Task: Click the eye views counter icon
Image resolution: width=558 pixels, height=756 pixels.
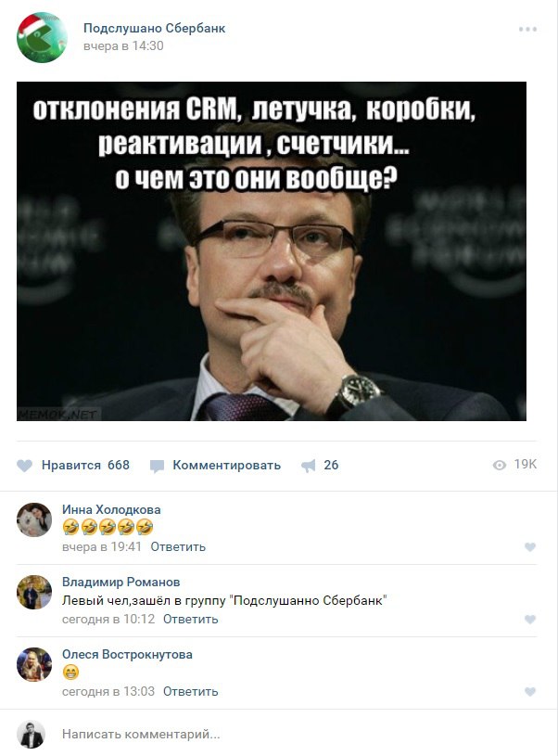Action: [500, 465]
